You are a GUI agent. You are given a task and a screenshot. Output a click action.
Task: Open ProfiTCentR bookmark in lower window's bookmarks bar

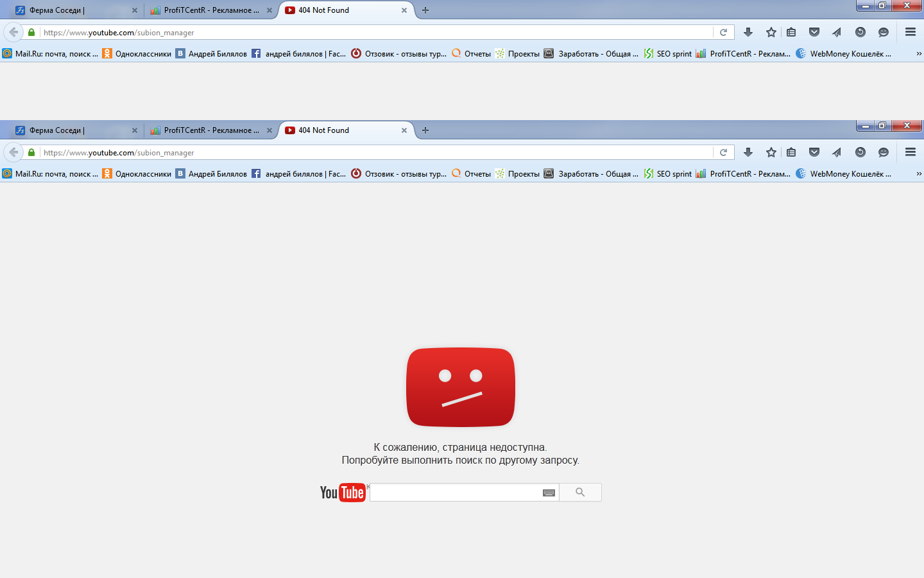pos(744,173)
